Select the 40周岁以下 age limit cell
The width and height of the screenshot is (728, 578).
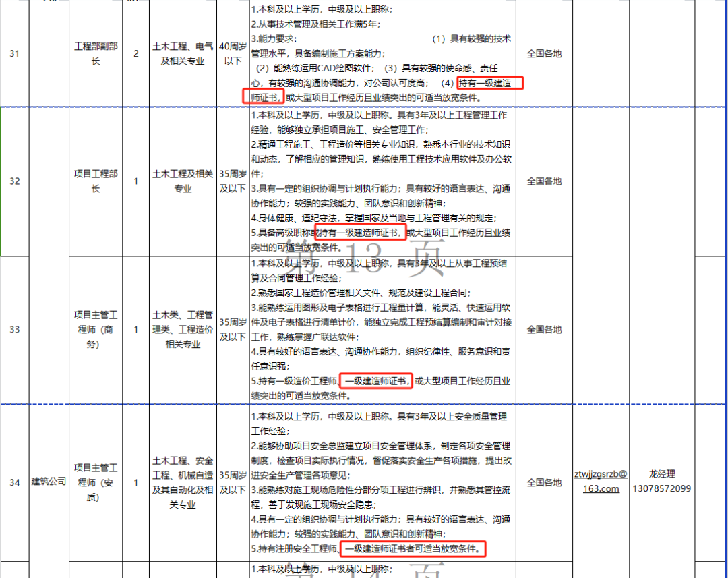(x=233, y=53)
